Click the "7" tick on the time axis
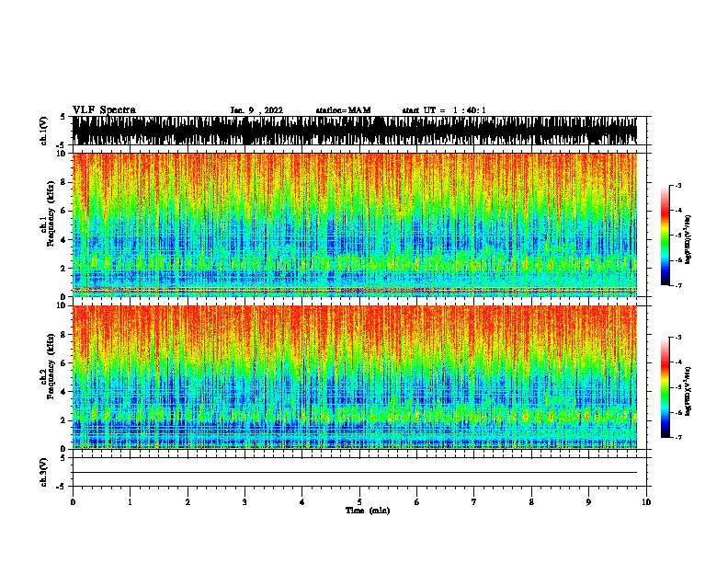This screenshot has width=728, height=563. (474, 502)
